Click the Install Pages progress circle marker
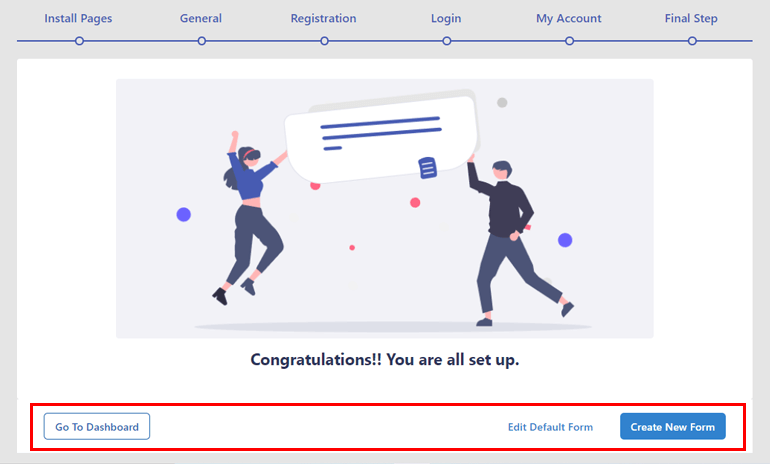The height and width of the screenshot is (464, 770). click(x=79, y=41)
